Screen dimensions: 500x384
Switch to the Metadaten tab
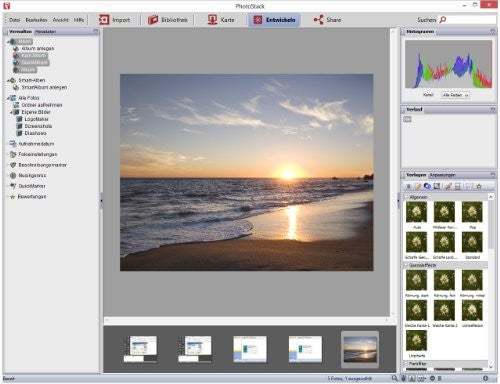pos(45,32)
